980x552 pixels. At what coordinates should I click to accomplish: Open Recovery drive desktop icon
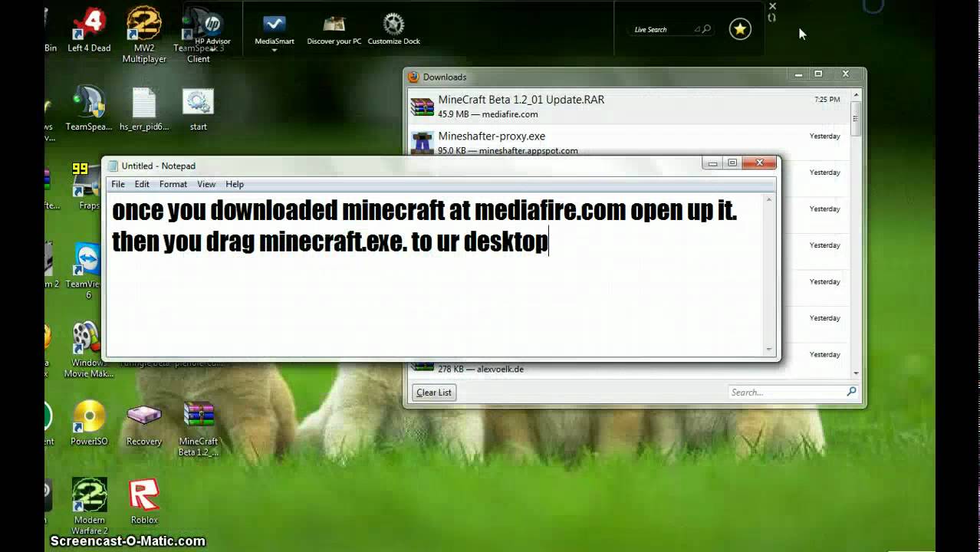coord(144,422)
